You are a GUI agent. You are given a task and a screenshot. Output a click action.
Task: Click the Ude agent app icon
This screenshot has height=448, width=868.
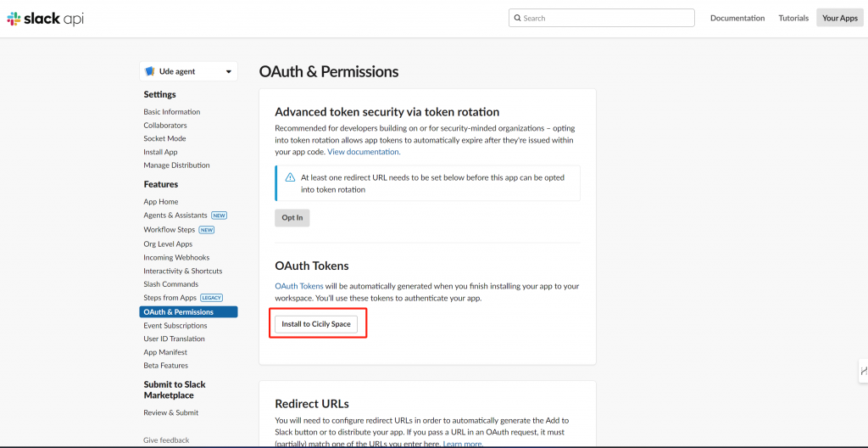(x=149, y=71)
